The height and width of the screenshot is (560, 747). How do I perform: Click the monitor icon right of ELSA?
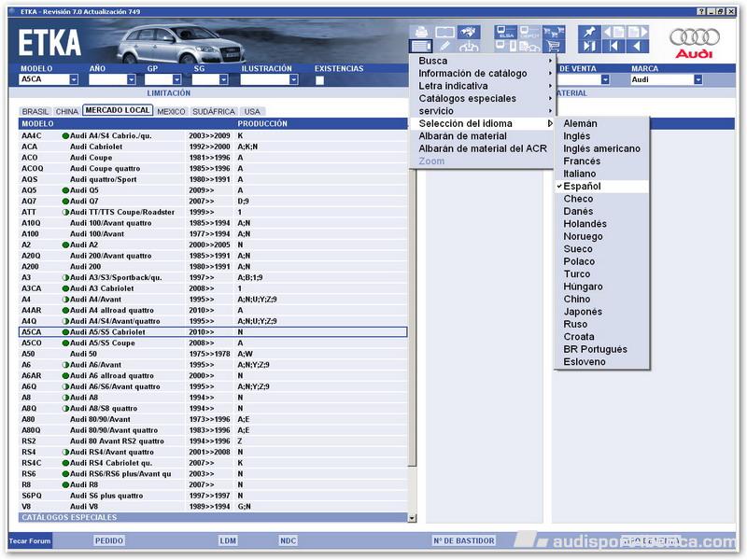pyautogui.click(x=529, y=32)
